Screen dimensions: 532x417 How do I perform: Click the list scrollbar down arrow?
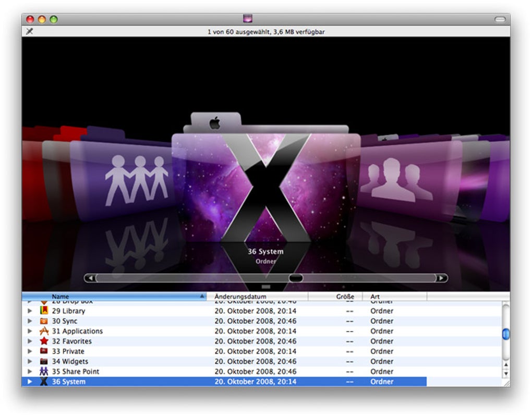point(506,374)
